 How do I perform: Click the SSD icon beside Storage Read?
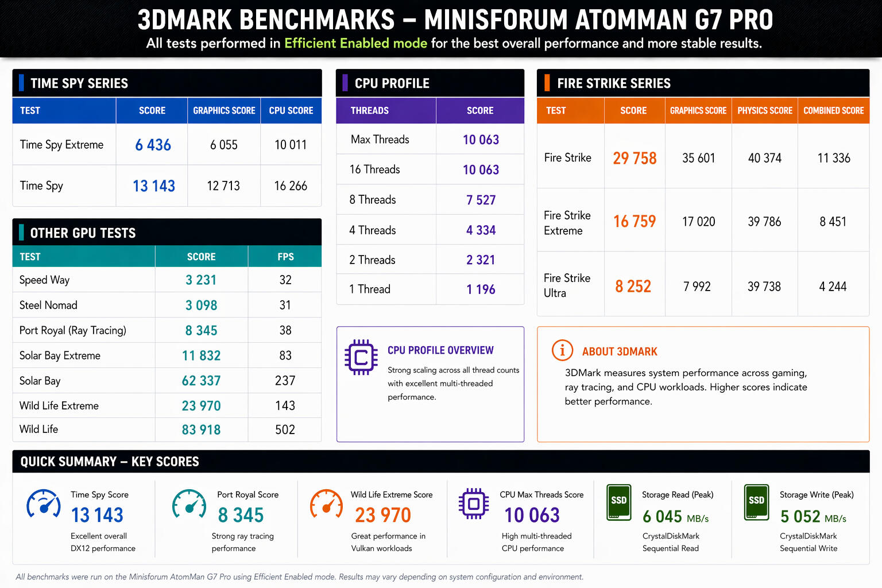pyautogui.click(x=619, y=502)
